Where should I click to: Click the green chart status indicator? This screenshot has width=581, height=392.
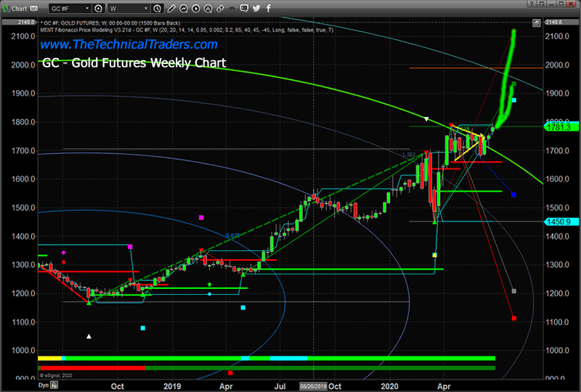click(7, 9)
